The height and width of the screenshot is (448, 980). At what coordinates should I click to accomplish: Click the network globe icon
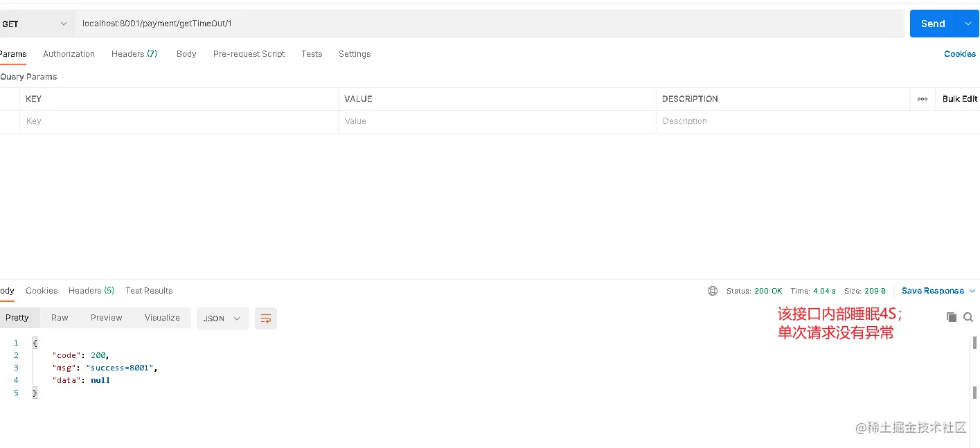(x=713, y=291)
